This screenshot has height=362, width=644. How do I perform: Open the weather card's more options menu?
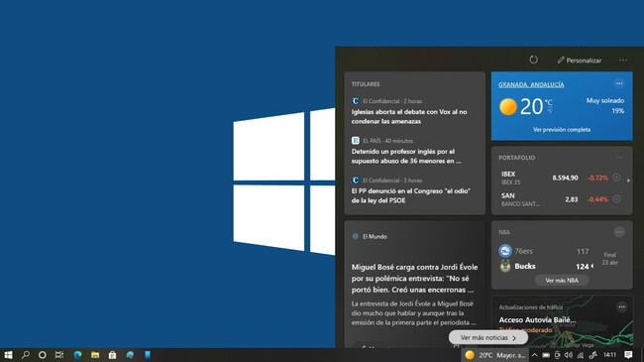619,83
